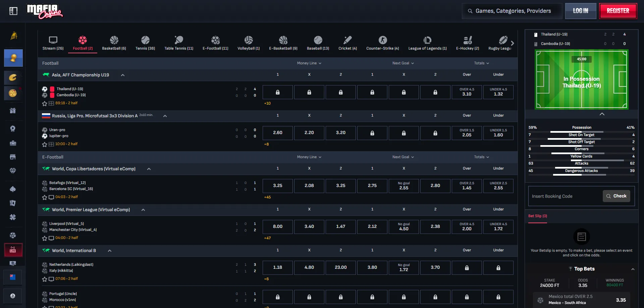644x308 pixels.
Task: Switch to the Basketball (6) tab
Action: 114,43
